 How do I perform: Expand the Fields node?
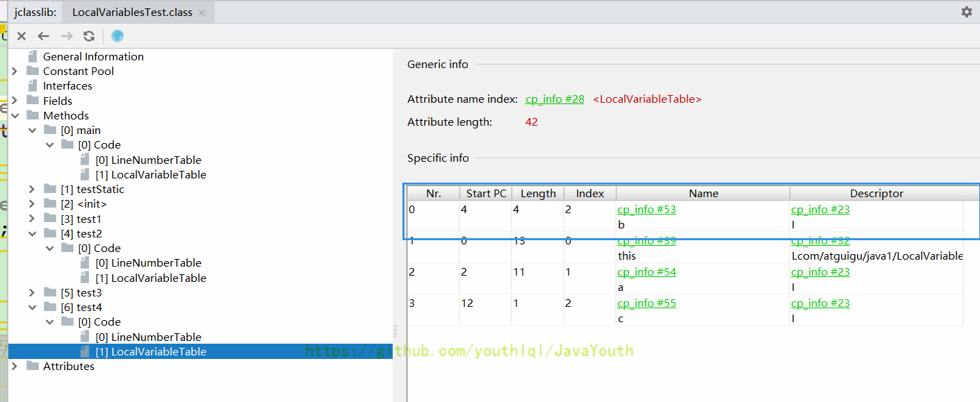tap(15, 101)
